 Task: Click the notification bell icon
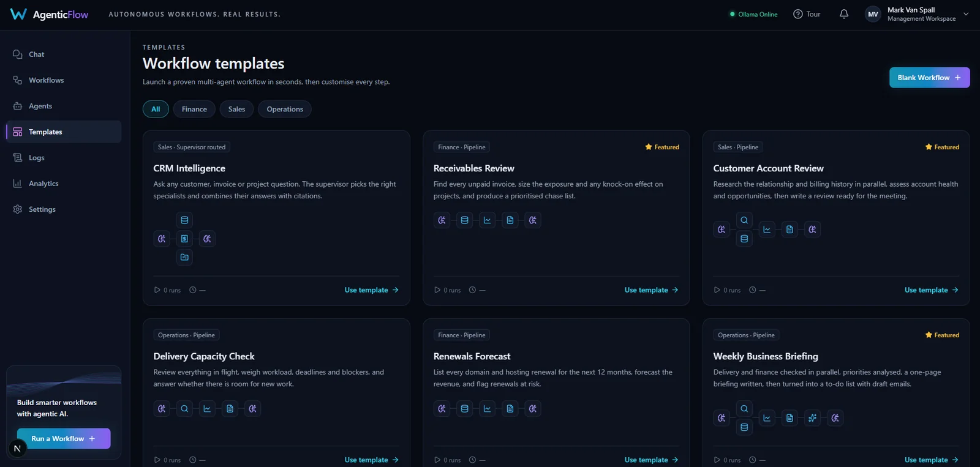(844, 14)
